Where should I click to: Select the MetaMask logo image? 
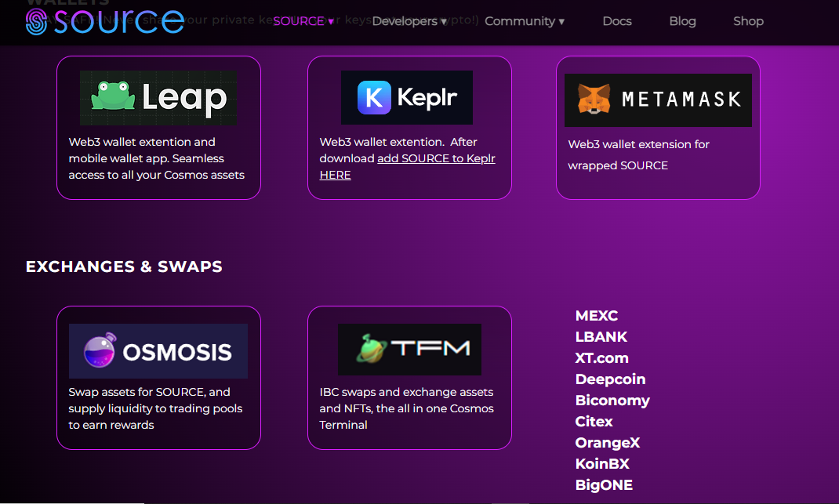click(658, 100)
